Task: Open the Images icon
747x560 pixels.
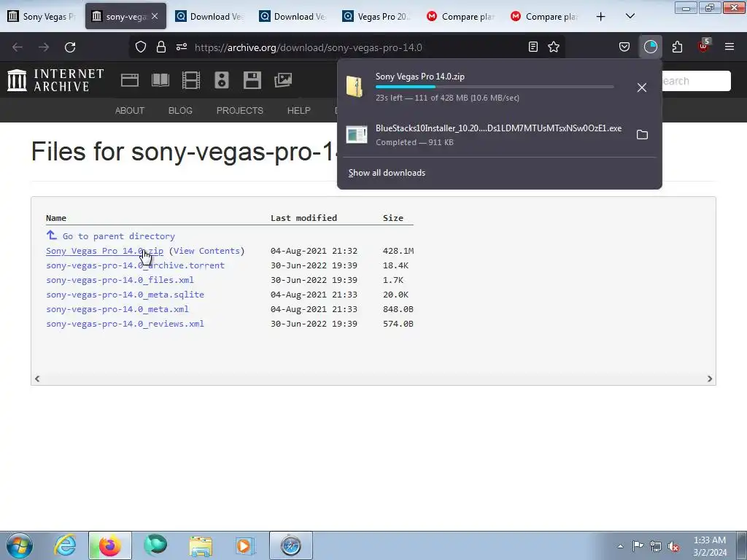Action: click(283, 80)
